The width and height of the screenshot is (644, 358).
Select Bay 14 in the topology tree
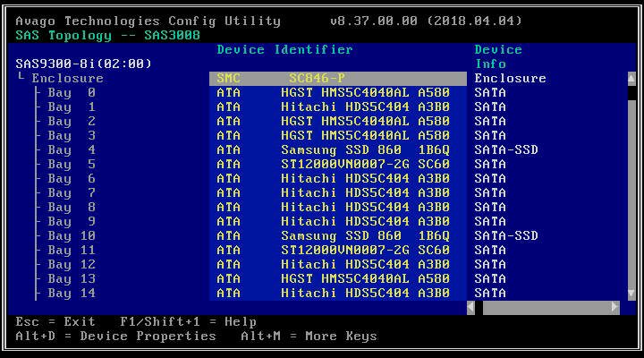pyautogui.click(x=72, y=294)
